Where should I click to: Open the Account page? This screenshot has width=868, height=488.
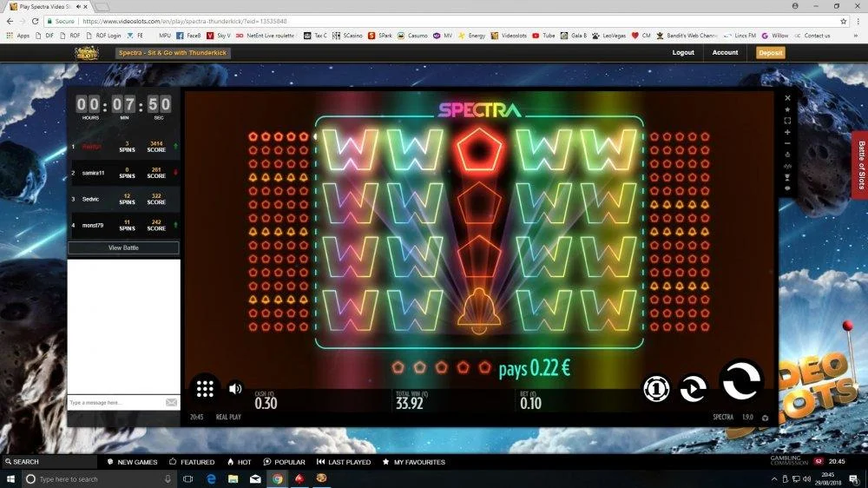point(725,53)
